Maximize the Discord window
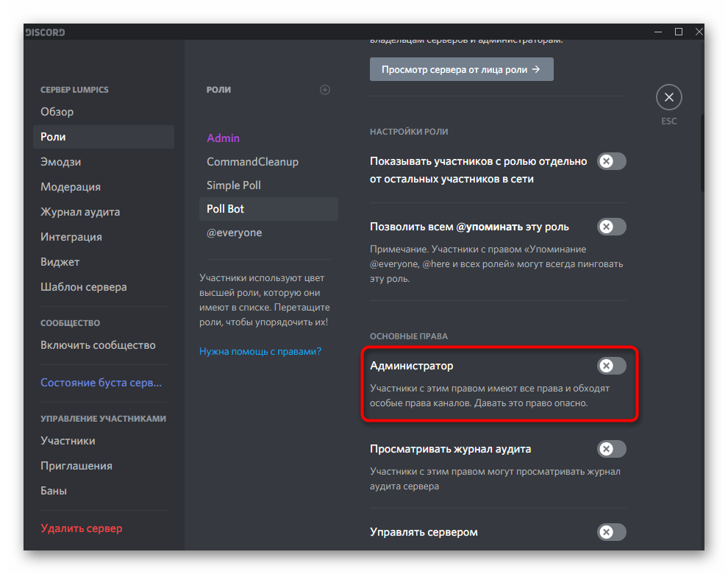Image resolution: width=728 pixels, height=574 pixels. [678, 32]
